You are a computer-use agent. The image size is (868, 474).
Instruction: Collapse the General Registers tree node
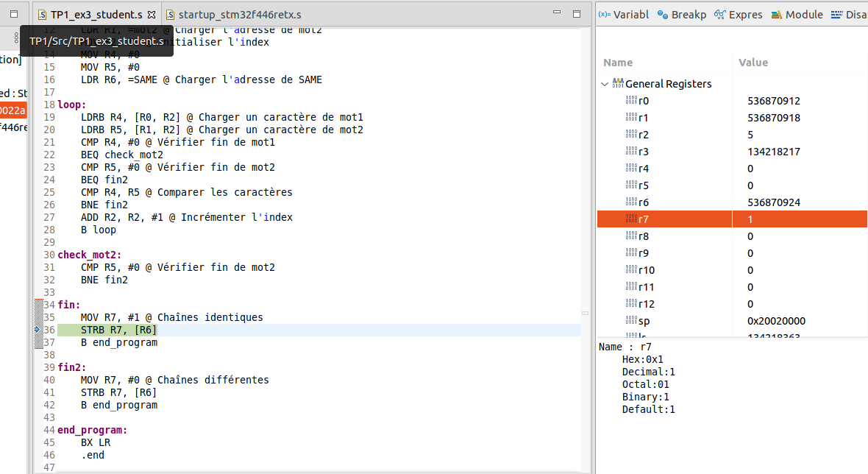point(605,84)
